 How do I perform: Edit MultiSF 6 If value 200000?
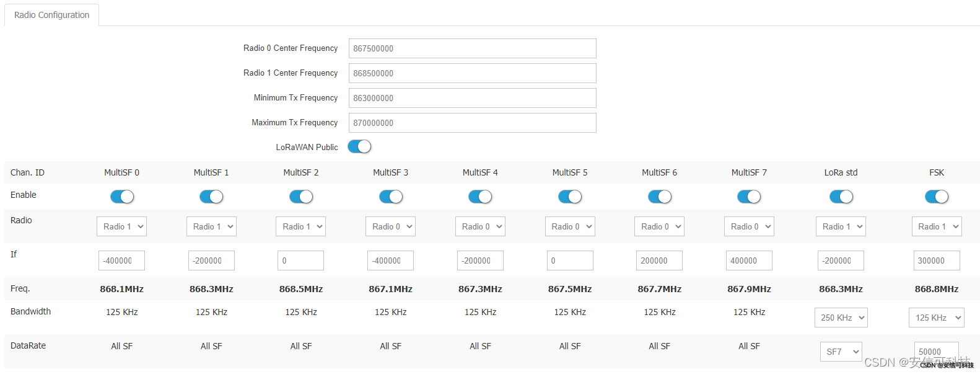point(660,260)
